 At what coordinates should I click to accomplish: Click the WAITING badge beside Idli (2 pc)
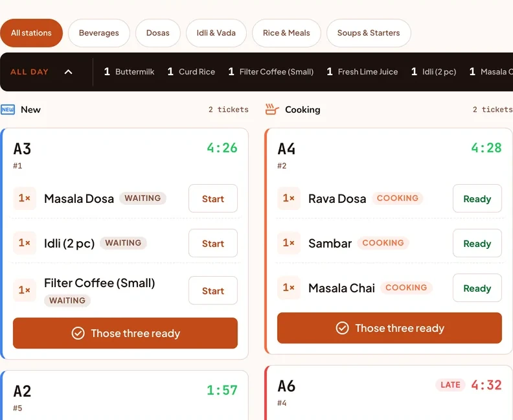123,243
